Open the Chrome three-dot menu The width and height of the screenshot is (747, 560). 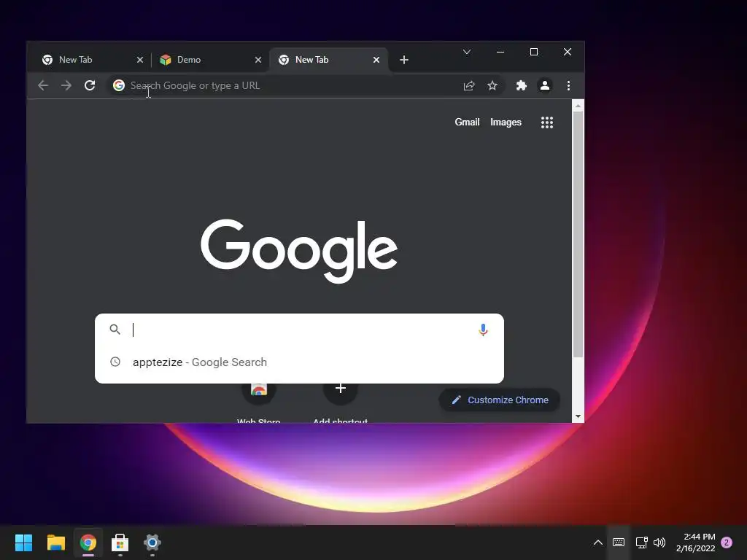[568, 85]
